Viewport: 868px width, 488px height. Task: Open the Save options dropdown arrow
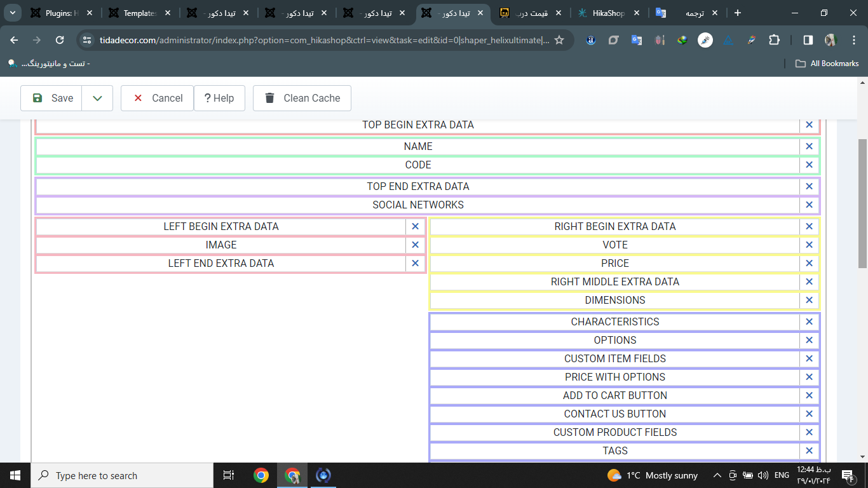click(x=97, y=98)
